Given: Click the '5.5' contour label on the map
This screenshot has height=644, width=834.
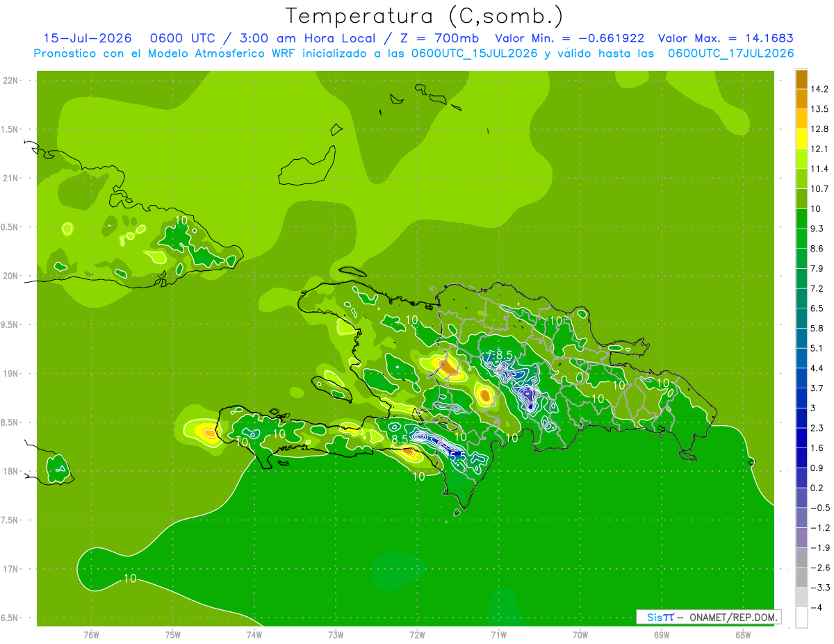Looking at the screenshot, I should 458,456.
